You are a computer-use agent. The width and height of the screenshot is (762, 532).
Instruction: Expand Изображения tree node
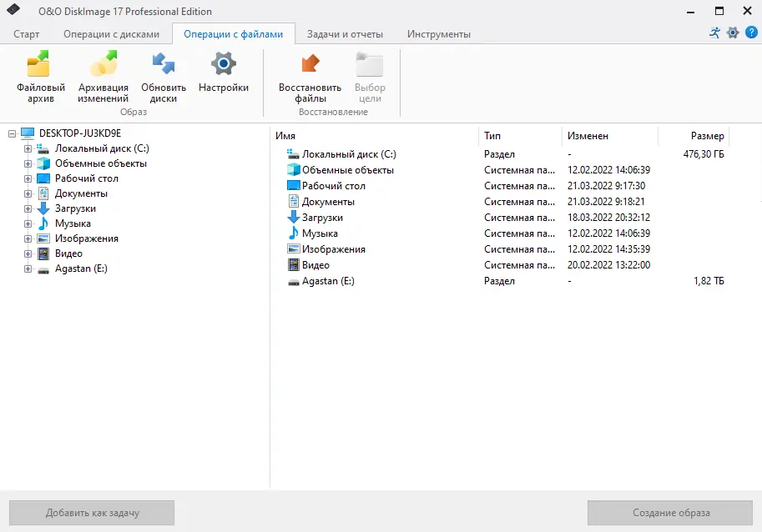click(28, 238)
